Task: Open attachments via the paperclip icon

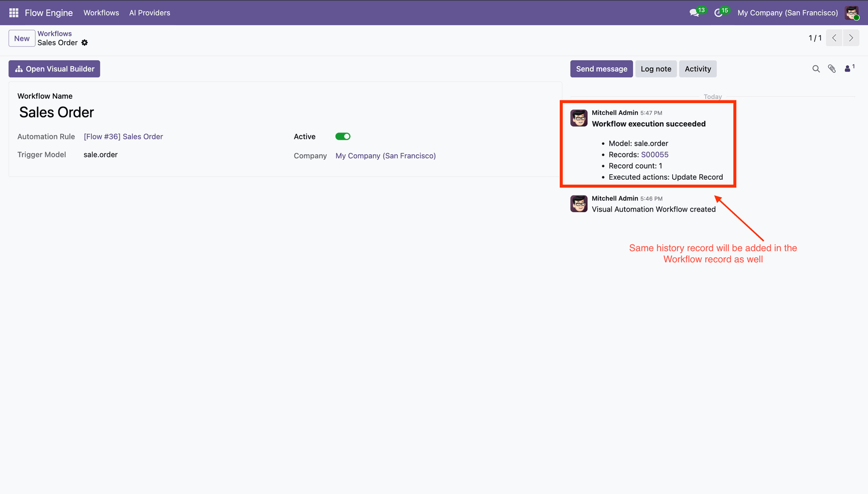Action: point(832,69)
